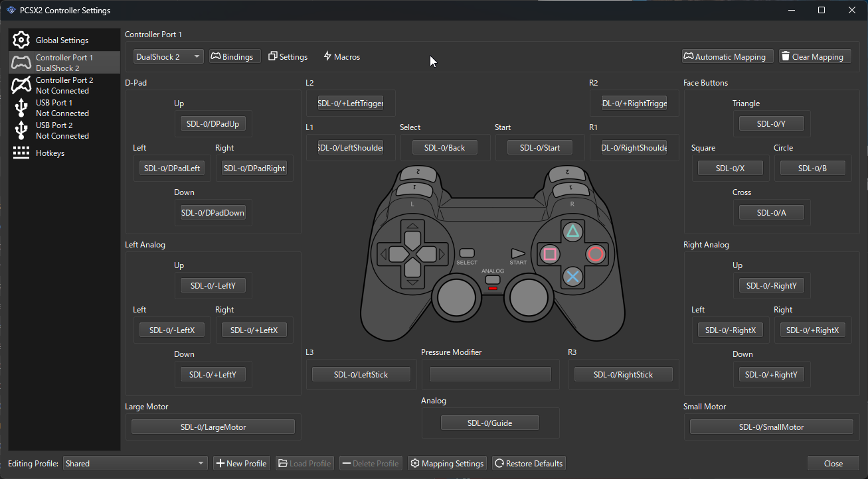Rebind the Triangle button SDL-0/Y
The image size is (868, 479).
click(771, 124)
